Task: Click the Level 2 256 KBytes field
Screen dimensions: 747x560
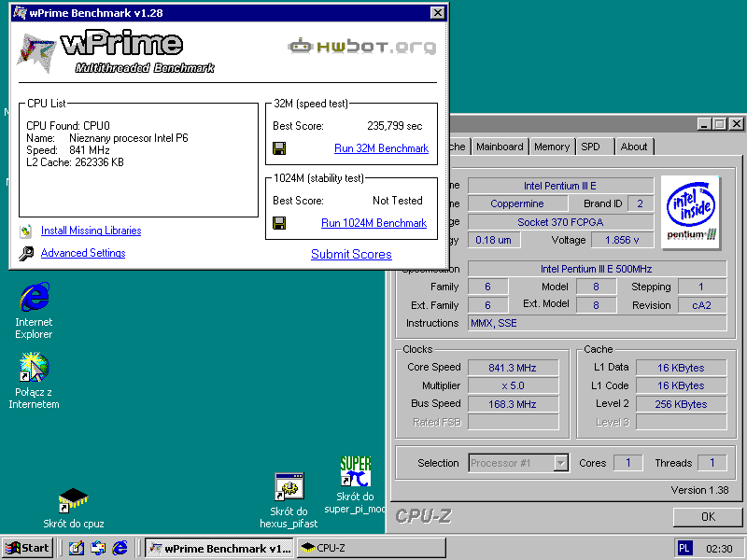Action: pyautogui.click(x=682, y=404)
